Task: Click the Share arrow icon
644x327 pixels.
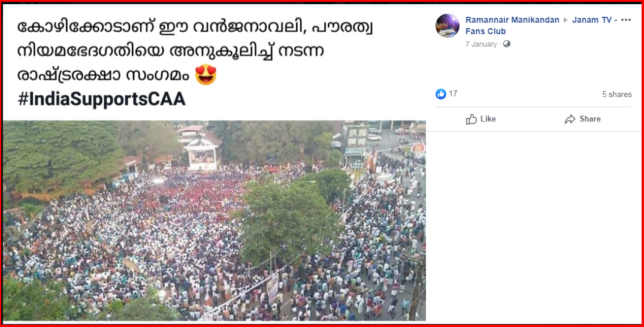Action: click(x=570, y=119)
